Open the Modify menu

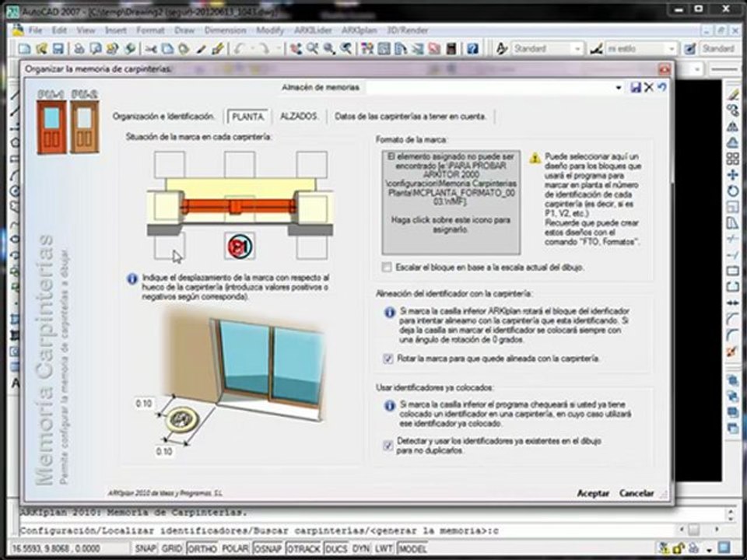[x=270, y=30]
